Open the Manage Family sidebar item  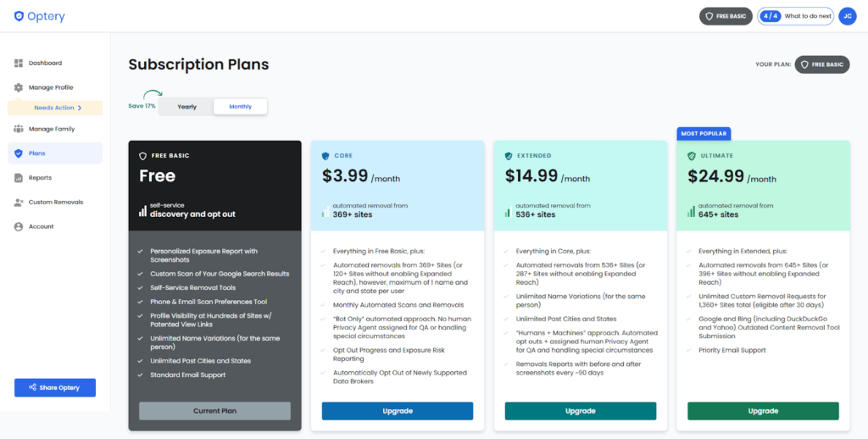[51, 129]
